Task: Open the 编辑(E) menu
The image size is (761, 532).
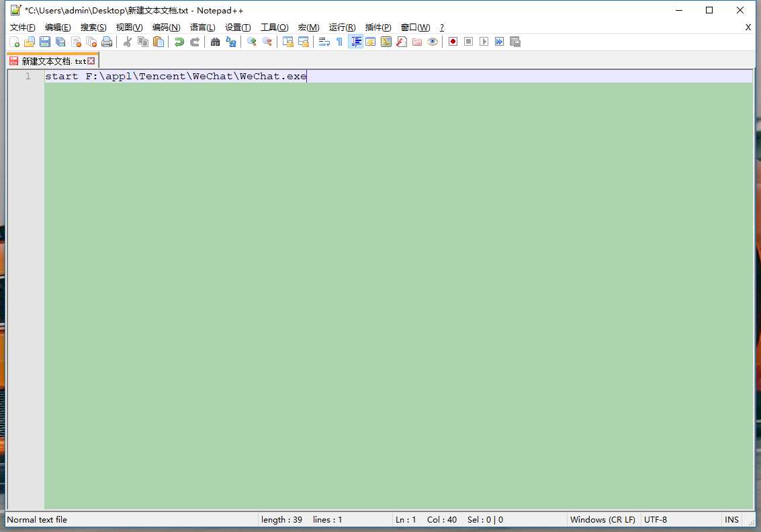Action: [x=58, y=27]
